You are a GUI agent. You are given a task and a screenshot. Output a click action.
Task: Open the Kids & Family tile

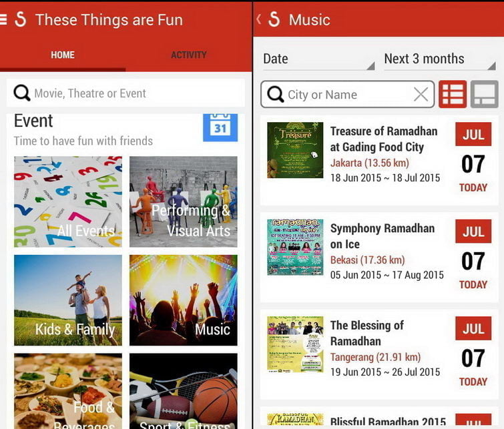pyautogui.click(x=68, y=300)
